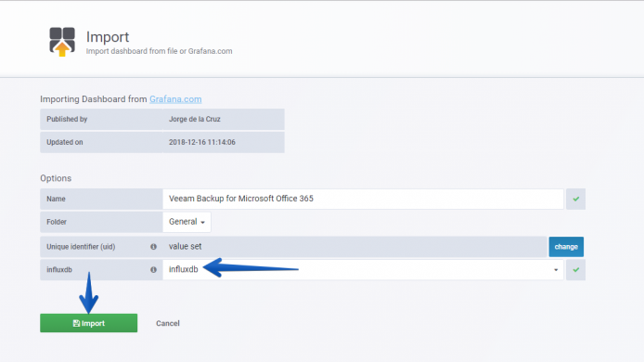Click the Folder label cell
The width and height of the screenshot is (644, 362).
[x=101, y=222]
